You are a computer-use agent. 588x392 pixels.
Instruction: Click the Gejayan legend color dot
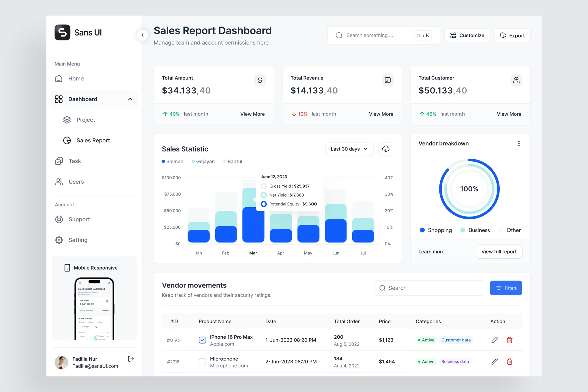coord(193,162)
